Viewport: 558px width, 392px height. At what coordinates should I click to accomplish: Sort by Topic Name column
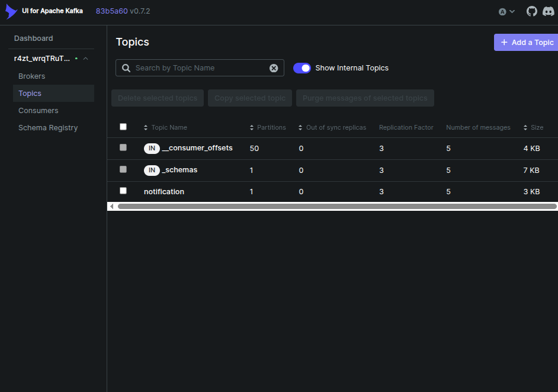[x=165, y=127]
